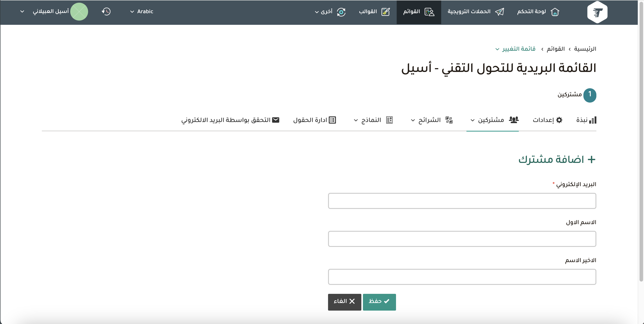Image resolution: width=644 pixels, height=324 pixels.
Task: Click the حفظ (Save) button
Action: (379, 302)
